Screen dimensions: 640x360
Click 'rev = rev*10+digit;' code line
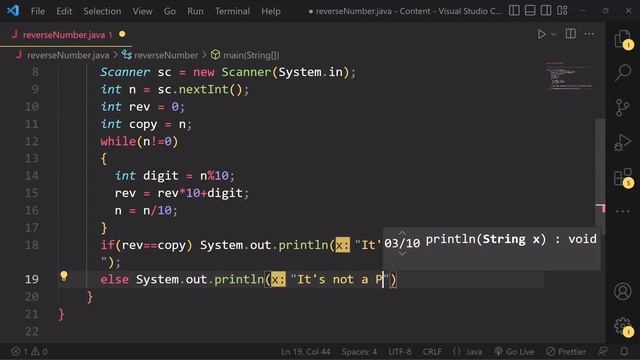(x=182, y=193)
